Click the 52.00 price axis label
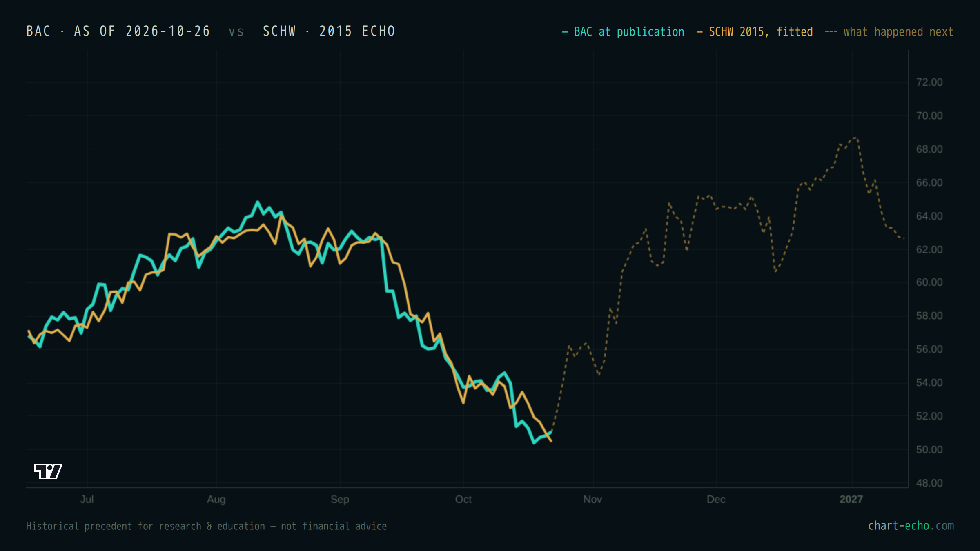The height and width of the screenshot is (551, 980). [929, 416]
